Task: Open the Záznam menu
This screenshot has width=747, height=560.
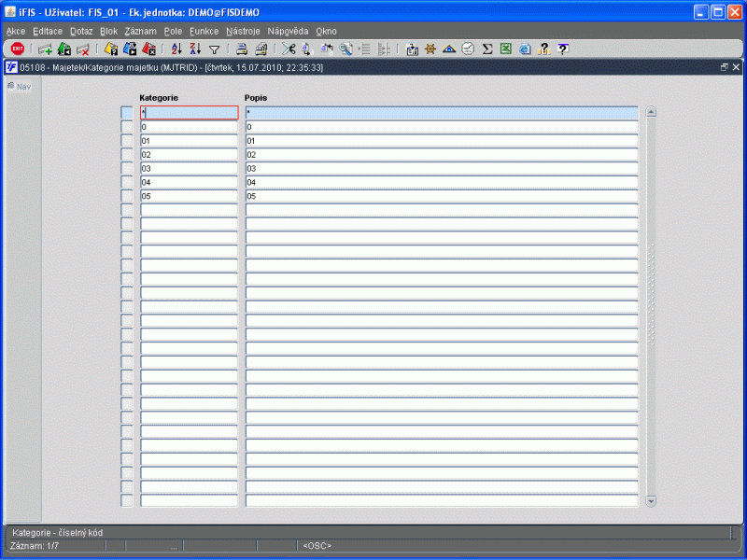Action: pos(141,31)
